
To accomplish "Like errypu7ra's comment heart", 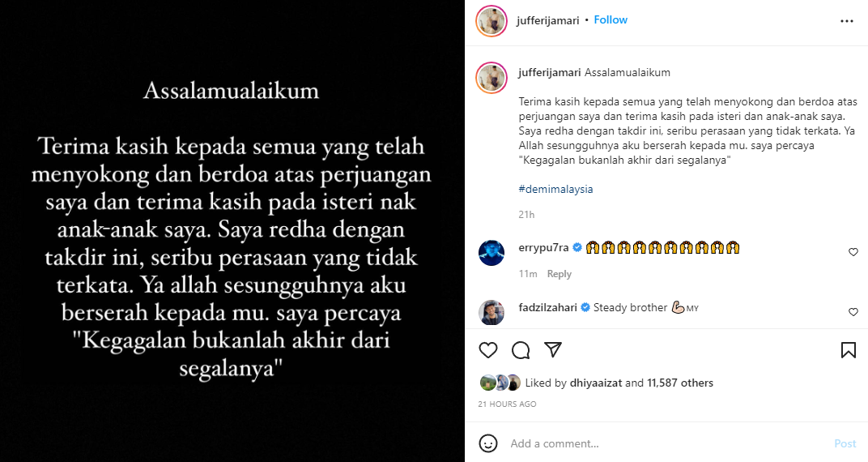I will coord(853,252).
